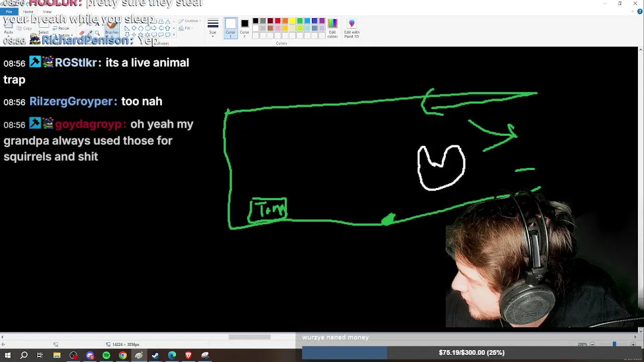Pick the dark red palette color
Image resolution: width=644 pixels, height=362 pixels.
(270, 21)
